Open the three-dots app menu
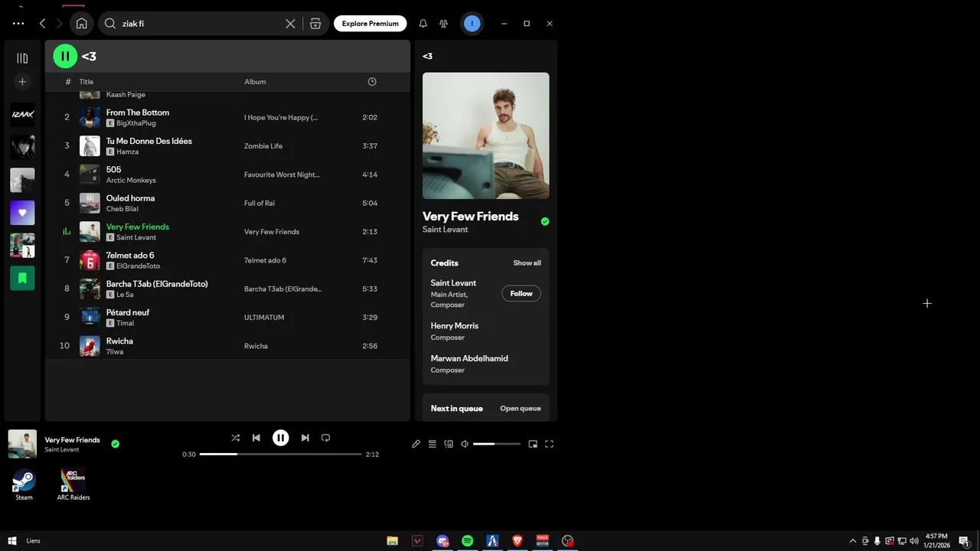980x551 pixels. click(18, 24)
